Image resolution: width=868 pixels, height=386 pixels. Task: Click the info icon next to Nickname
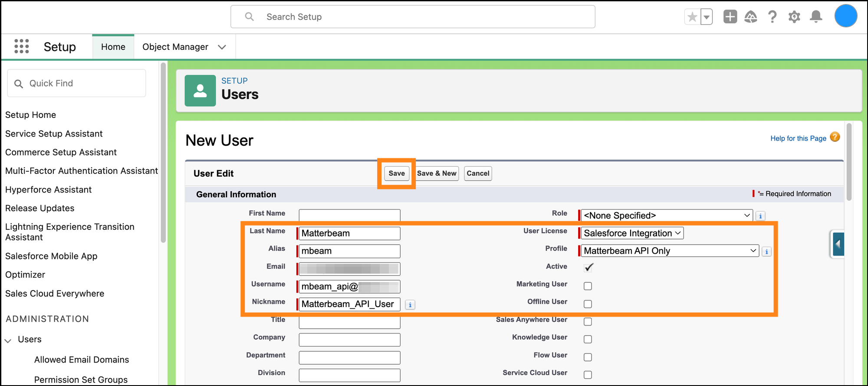point(410,305)
